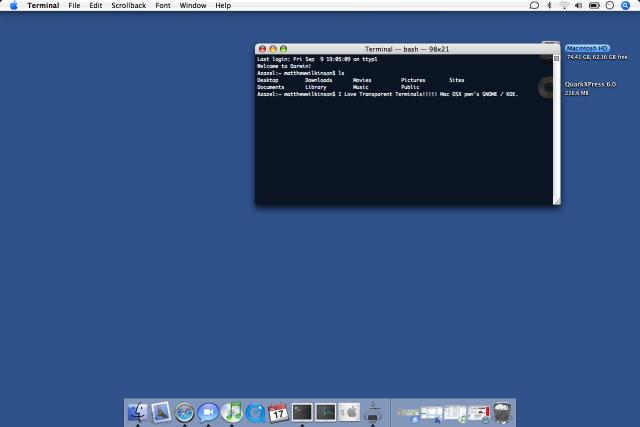The height and width of the screenshot is (427, 640).
Task: Open Spotlight search in menu bar
Action: pos(625,5)
